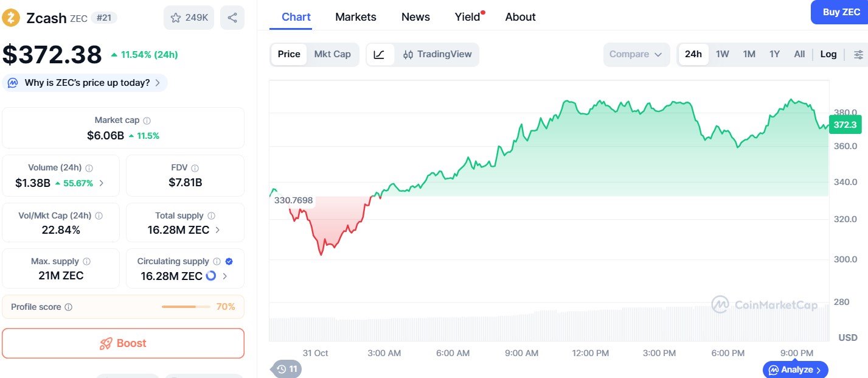Expand Circulating supply details chevron
This screenshot has height=378, width=868.
[225, 276]
